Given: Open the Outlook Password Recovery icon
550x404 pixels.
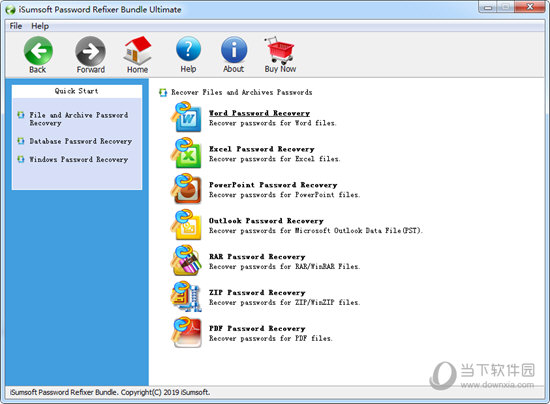Looking at the screenshot, I should (186, 225).
